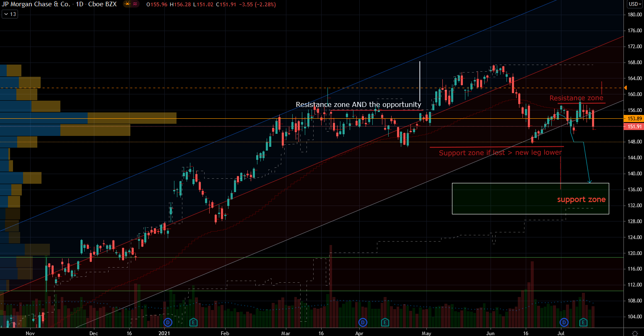This screenshot has width=644, height=336.
Task: Select the orange 'support zone' text label
Action: [582, 200]
